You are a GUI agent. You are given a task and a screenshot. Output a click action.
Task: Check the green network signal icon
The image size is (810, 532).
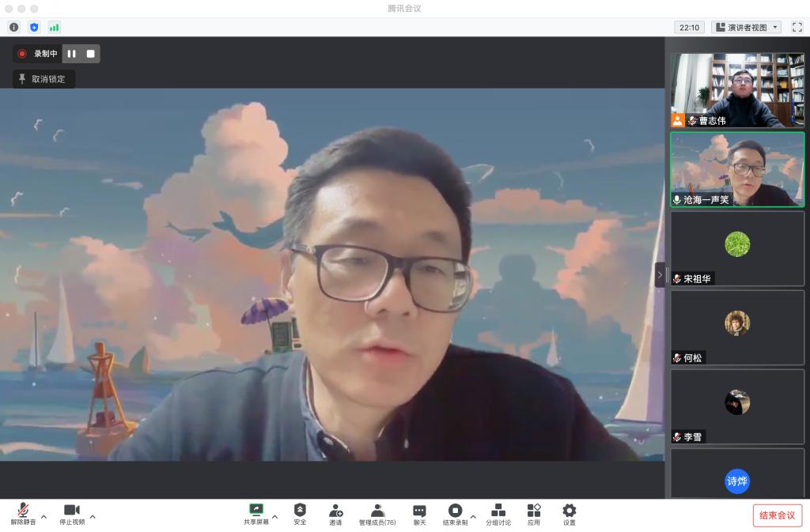coord(55,27)
